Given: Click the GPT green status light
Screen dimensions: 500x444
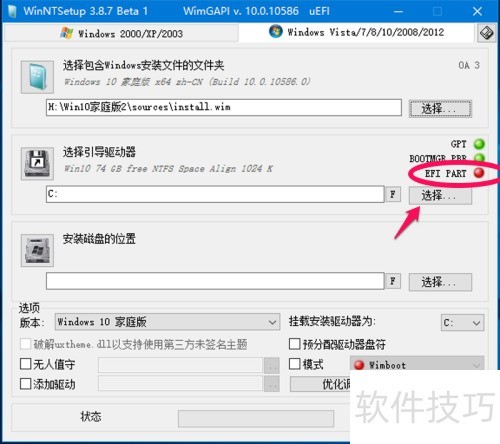Looking at the screenshot, I should pyautogui.click(x=479, y=144).
